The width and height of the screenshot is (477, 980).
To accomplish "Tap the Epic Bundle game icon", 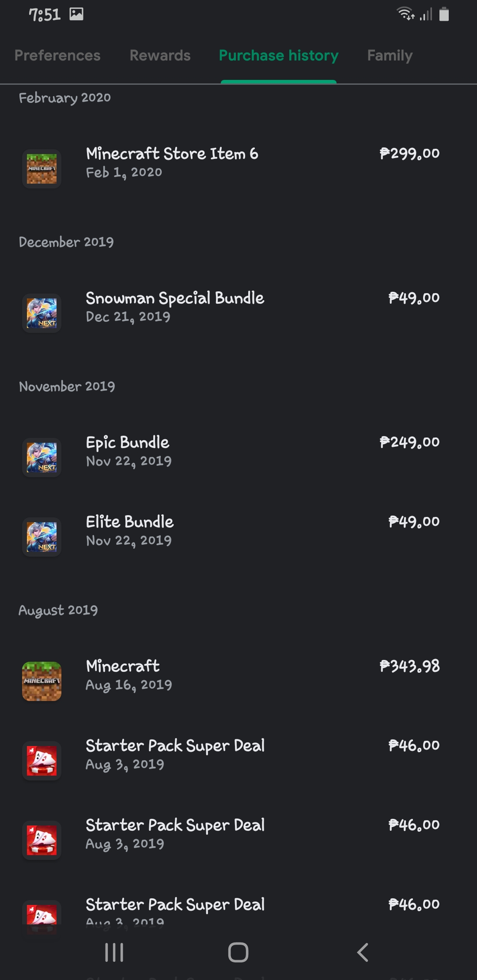I will pyautogui.click(x=42, y=457).
